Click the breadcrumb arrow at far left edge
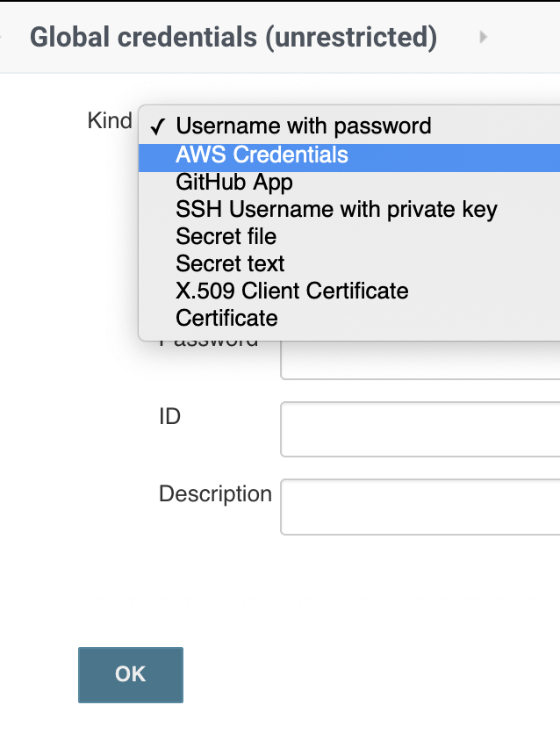 (3, 37)
